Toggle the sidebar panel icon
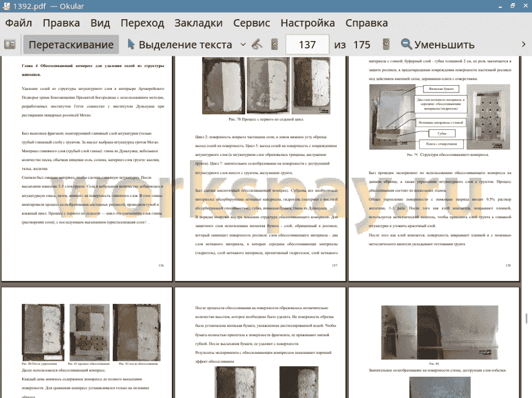Image resolution: width=532 pixels, height=398 pixels. pyautogui.click(x=10, y=45)
